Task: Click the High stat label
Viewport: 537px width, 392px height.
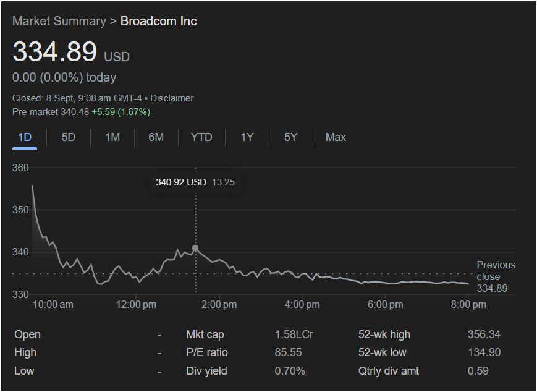Action: tap(25, 352)
